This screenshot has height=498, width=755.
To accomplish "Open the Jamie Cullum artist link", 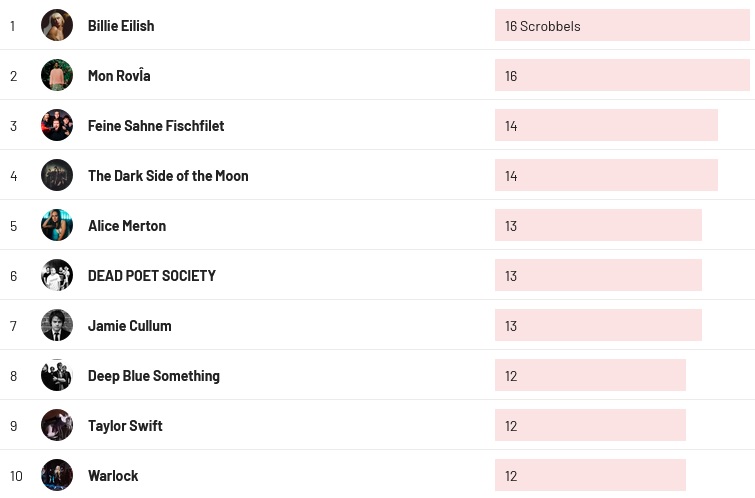I will point(129,326).
